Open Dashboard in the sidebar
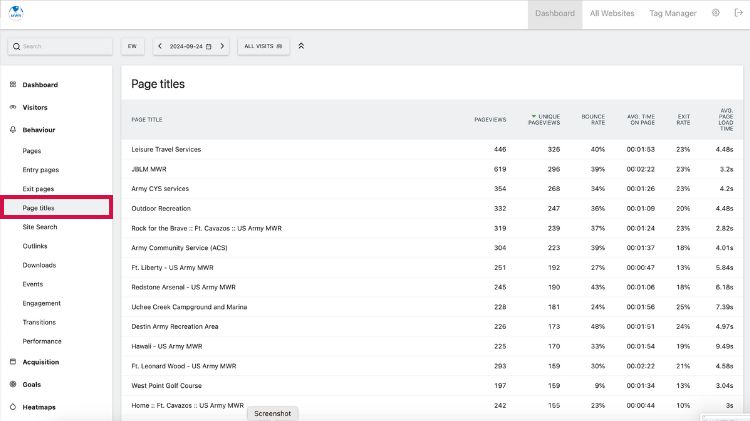 40,85
